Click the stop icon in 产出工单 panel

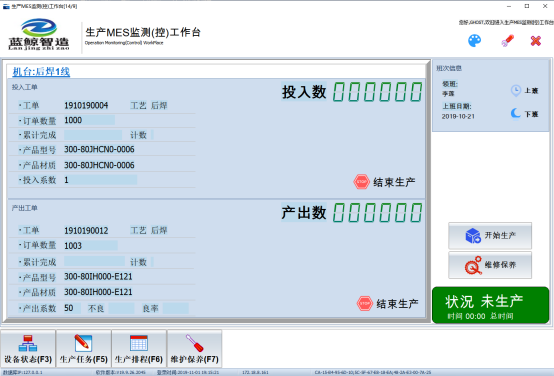[x=365, y=303]
